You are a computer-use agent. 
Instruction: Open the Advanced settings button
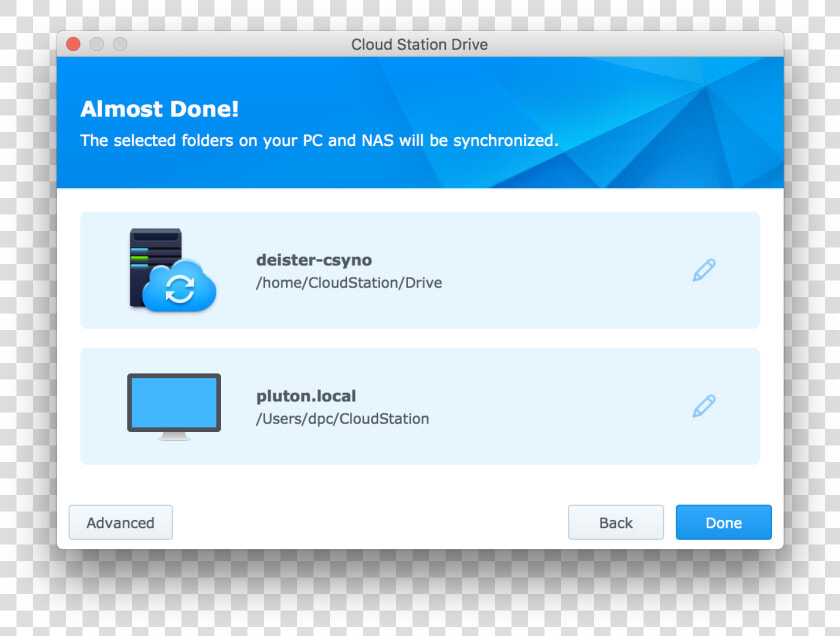(x=121, y=522)
